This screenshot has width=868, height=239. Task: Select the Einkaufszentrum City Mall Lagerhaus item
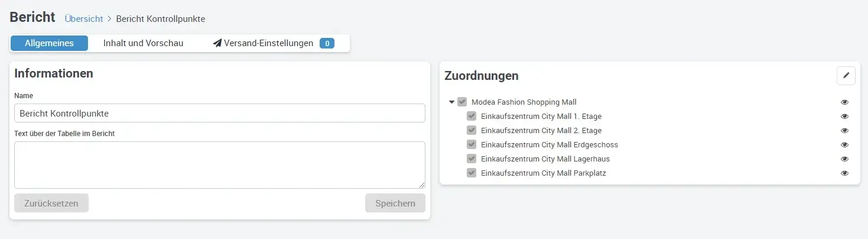point(545,159)
